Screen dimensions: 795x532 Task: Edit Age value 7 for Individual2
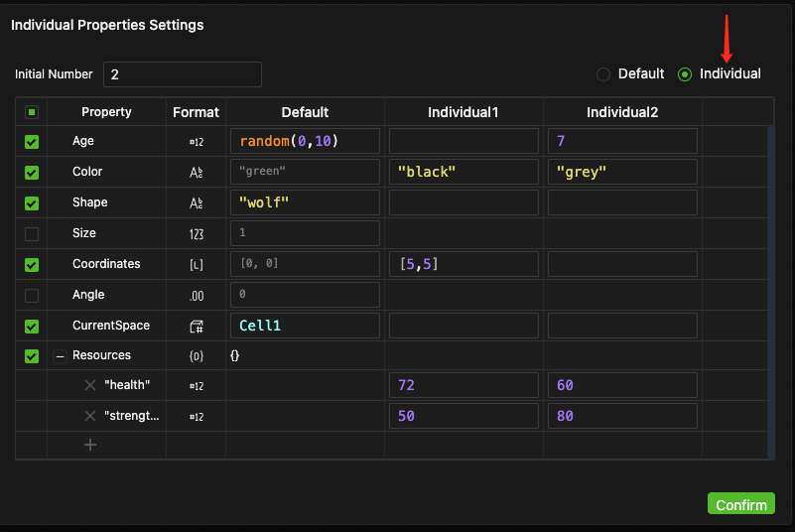pyautogui.click(x=622, y=141)
